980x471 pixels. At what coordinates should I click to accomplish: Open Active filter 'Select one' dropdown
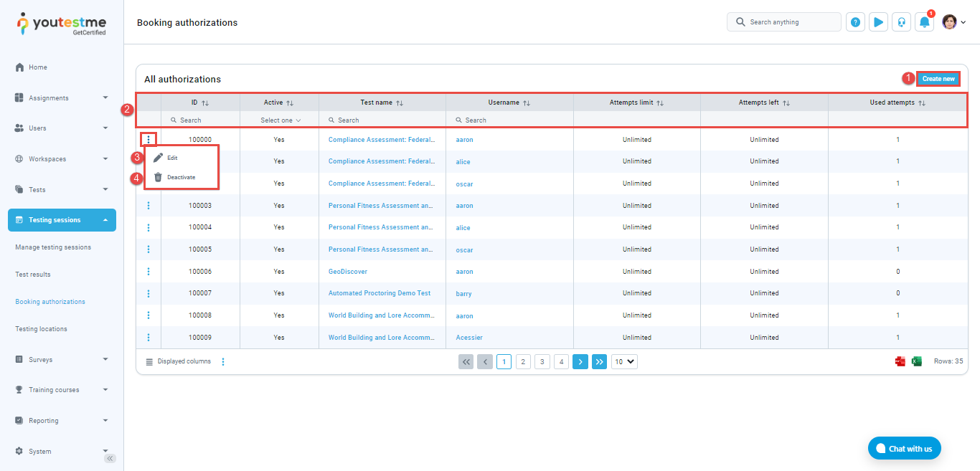point(280,120)
